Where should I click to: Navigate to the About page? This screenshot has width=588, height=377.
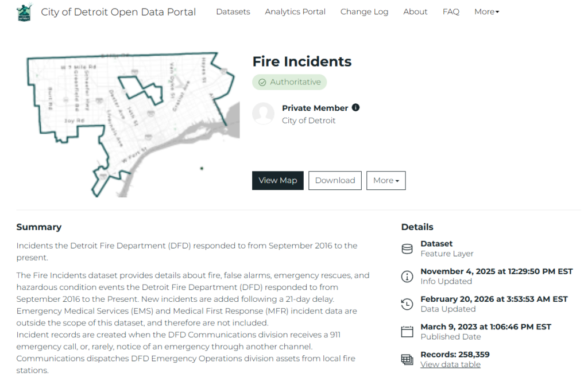point(415,11)
